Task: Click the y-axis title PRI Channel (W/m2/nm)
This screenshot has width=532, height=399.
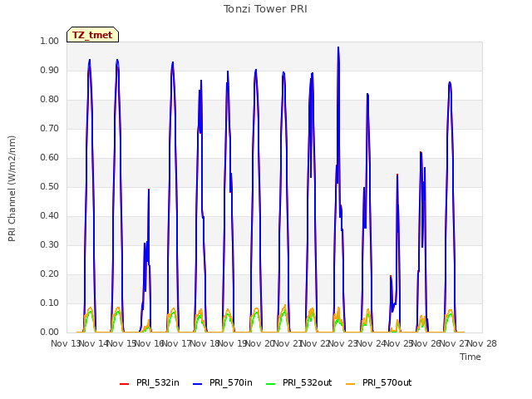Action: 12,189
